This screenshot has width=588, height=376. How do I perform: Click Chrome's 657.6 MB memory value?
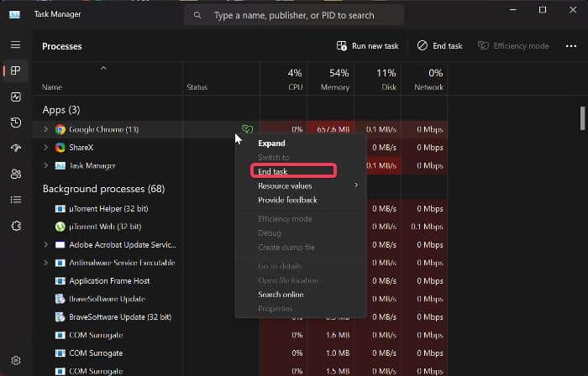[x=333, y=129]
